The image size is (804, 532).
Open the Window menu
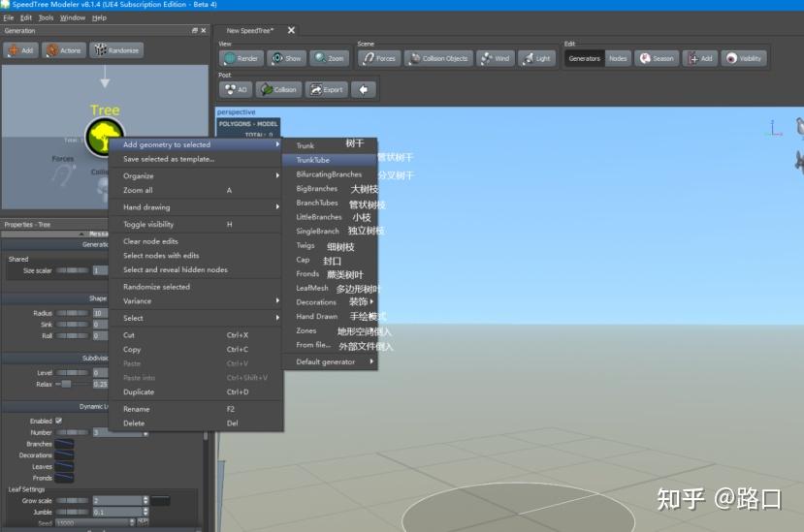(x=73, y=18)
